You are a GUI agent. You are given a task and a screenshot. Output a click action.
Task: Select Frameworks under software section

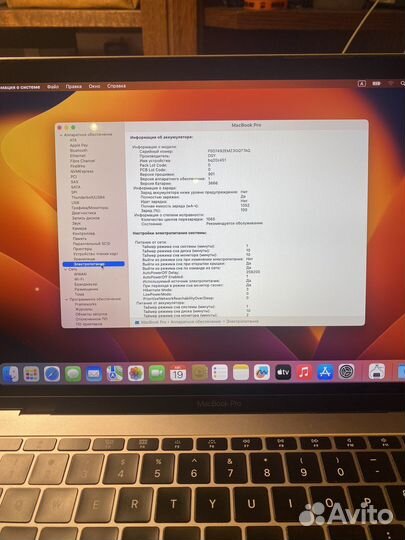86,304
